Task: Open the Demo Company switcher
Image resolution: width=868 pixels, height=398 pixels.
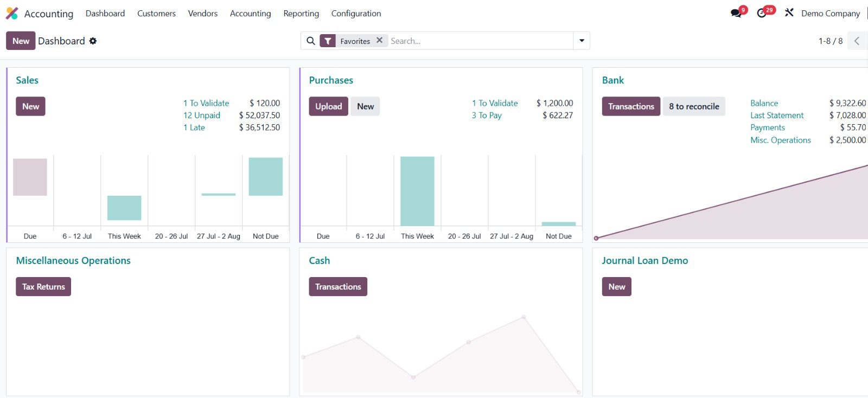Action: [x=830, y=14]
